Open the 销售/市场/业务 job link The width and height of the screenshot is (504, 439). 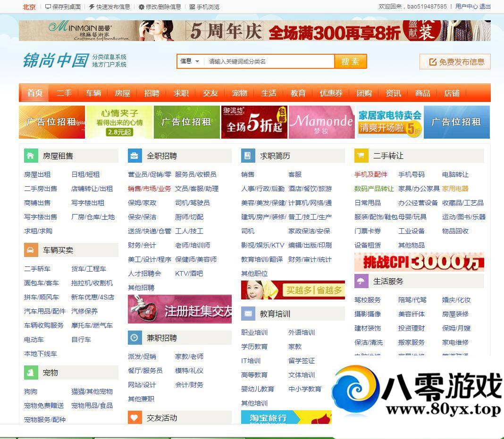click(150, 189)
